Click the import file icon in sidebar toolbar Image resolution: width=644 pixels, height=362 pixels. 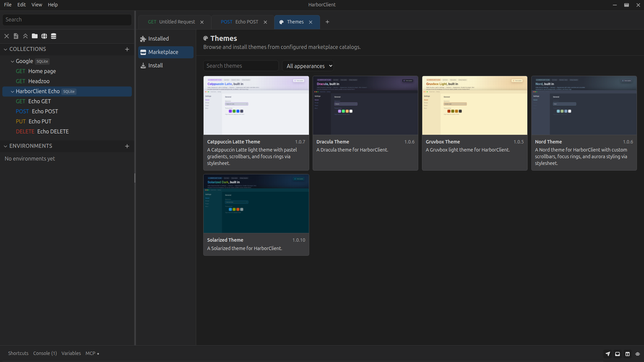(16, 36)
